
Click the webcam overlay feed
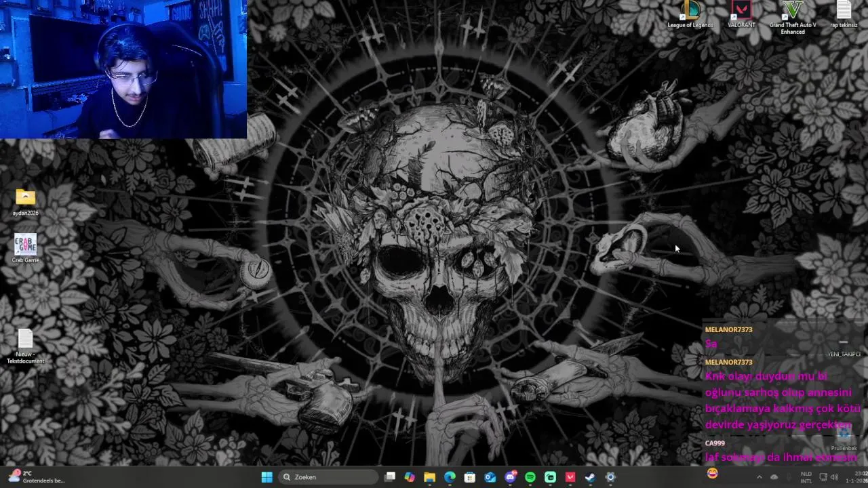pyautogui.click(x=123, y=69)
